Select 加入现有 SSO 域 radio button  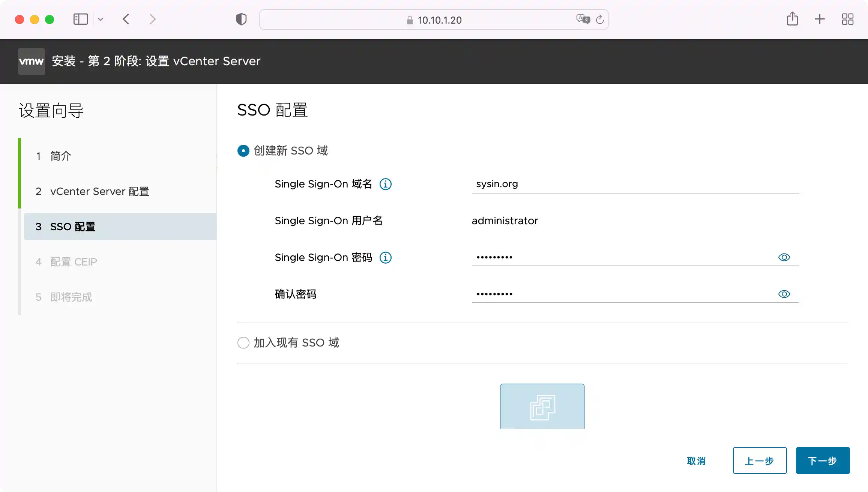(243, 343)
